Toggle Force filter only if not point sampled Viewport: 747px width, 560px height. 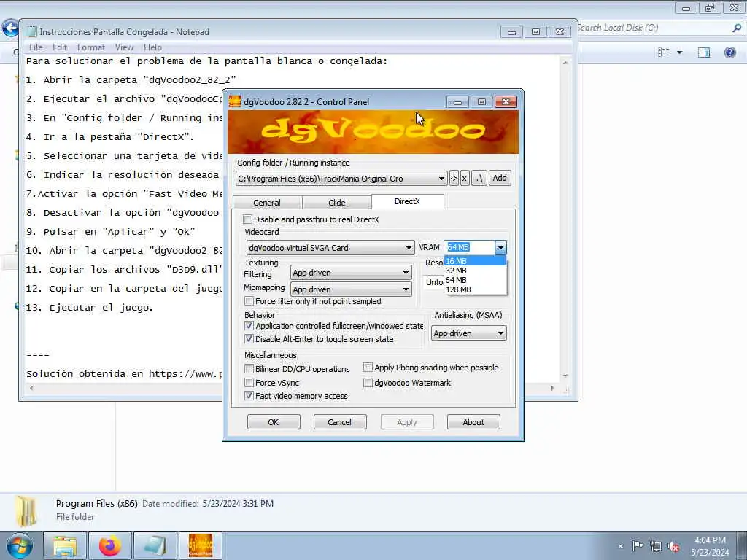point(249,301)
